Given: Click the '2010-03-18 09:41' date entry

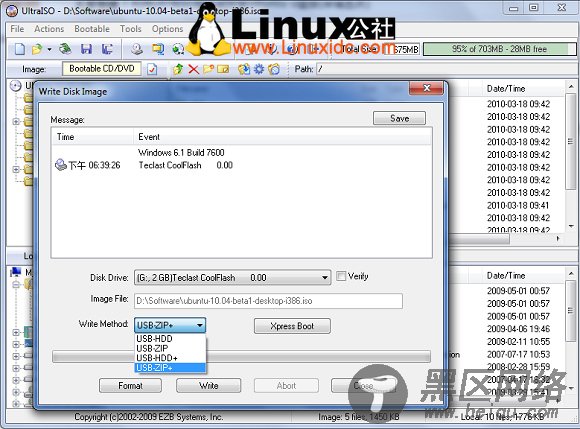Looking at the screenshot, I should pos(518,205).
